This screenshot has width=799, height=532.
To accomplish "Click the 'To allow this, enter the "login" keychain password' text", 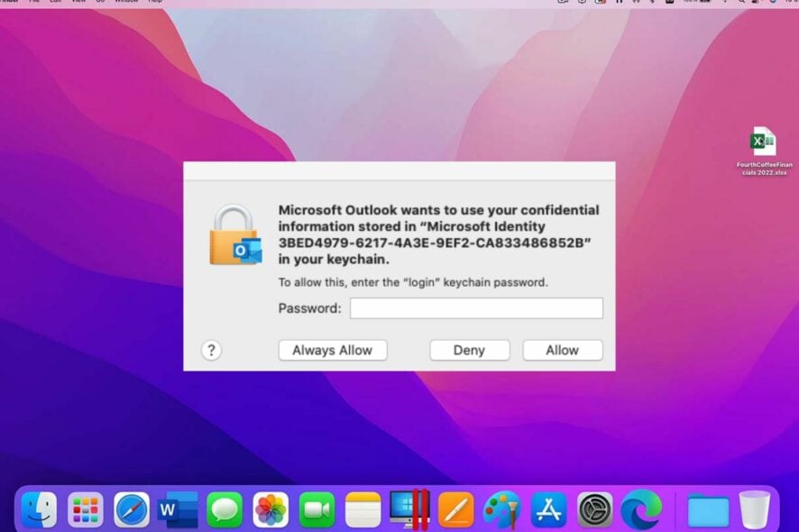I will point(413,282).
